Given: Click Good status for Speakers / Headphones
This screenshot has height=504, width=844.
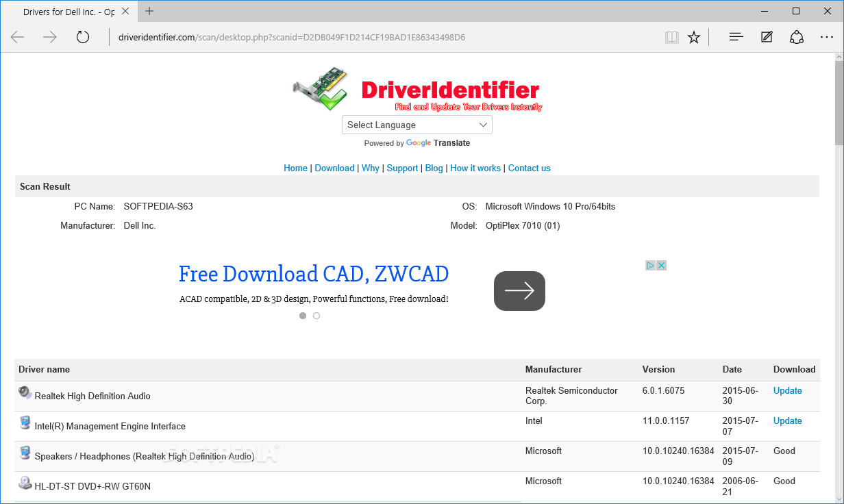Looking at the screenshot, I should pyautogui.click(x=784, y=451).
